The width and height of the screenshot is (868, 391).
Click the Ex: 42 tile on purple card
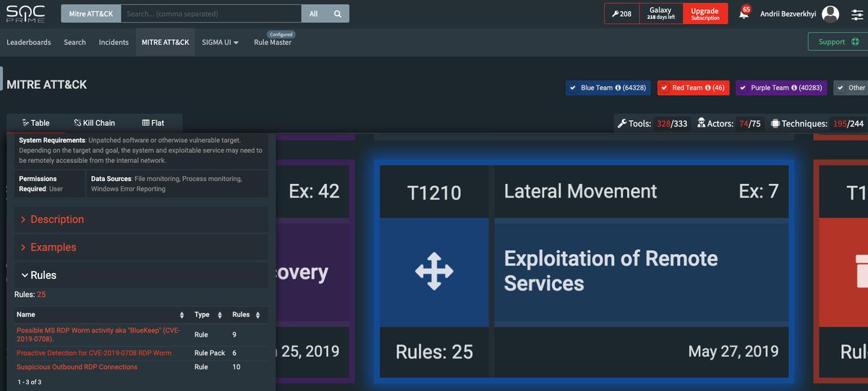pyautogui.click(x=314, y=192)
